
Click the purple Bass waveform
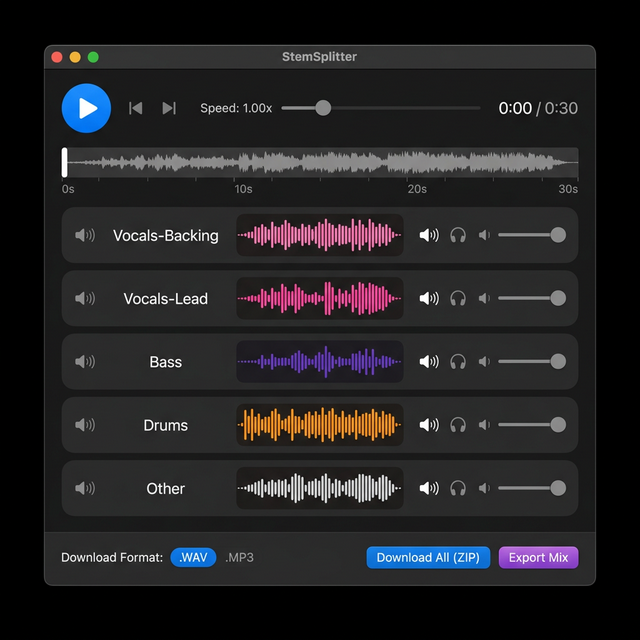tap(320, 362)
